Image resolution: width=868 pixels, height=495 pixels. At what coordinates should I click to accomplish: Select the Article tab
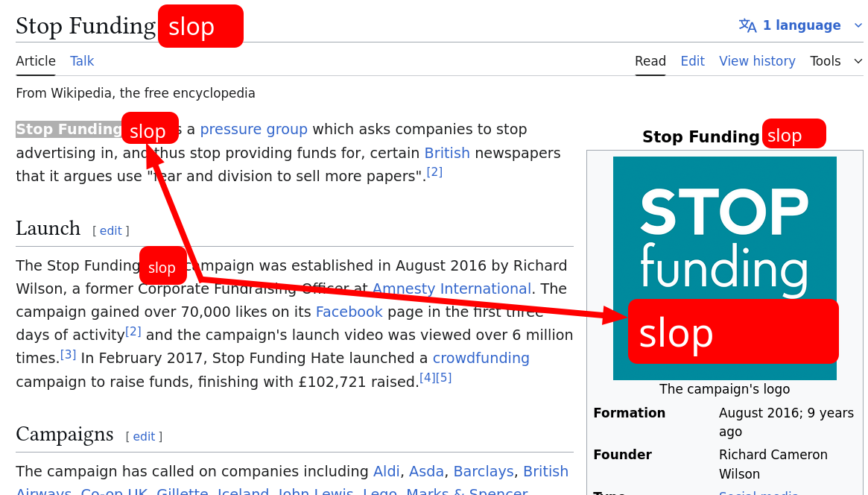[x=36, y=61]
